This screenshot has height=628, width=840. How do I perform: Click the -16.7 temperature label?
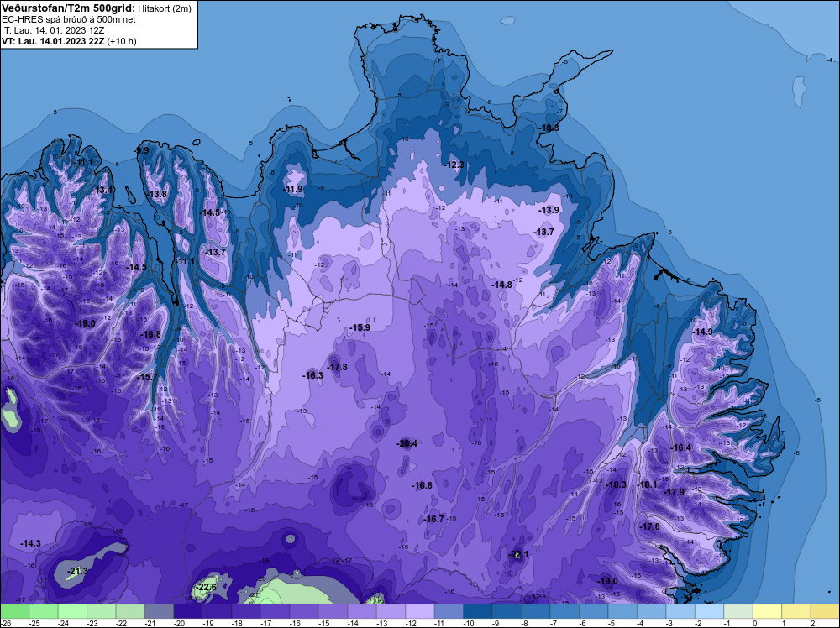click(x=434, y=519)
